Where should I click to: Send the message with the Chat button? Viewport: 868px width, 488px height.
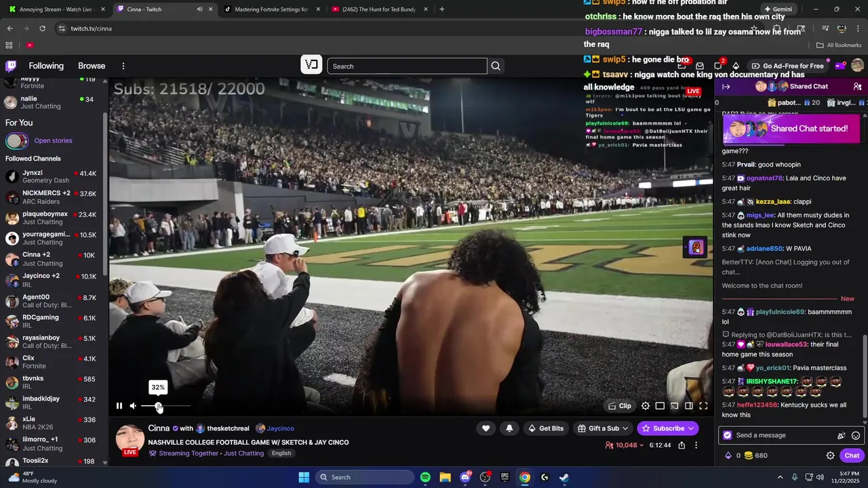pos(852,455)
